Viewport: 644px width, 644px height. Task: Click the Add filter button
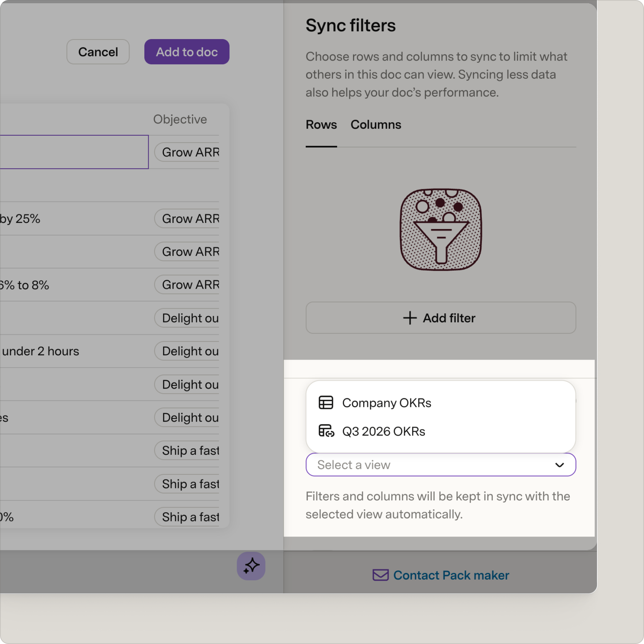click(x=441, y=318)
